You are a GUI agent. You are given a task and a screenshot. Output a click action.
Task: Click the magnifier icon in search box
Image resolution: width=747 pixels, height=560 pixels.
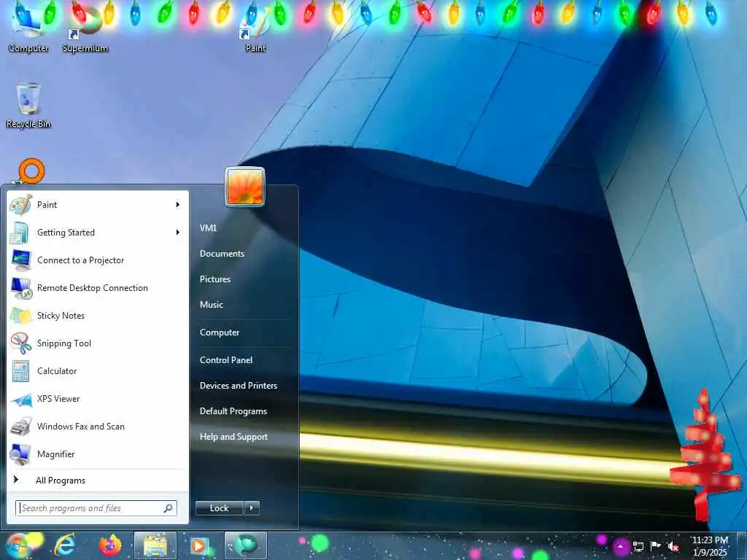point(169,508)
